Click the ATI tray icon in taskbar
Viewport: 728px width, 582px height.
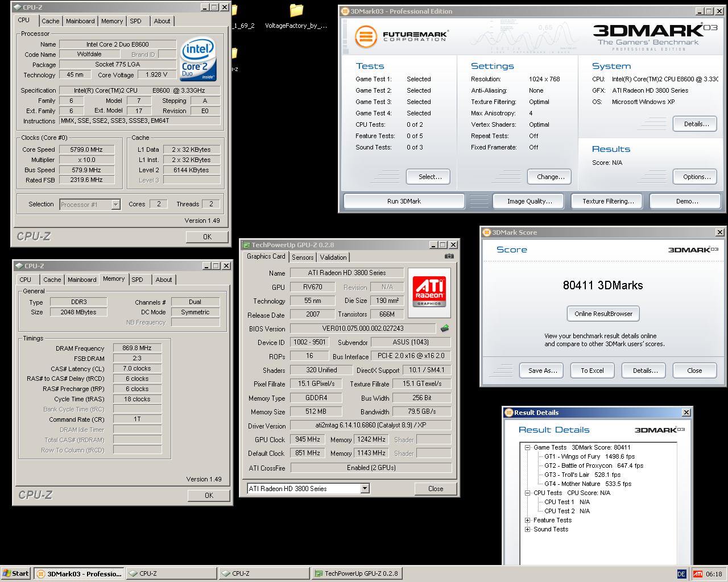[x=698, y=573]
